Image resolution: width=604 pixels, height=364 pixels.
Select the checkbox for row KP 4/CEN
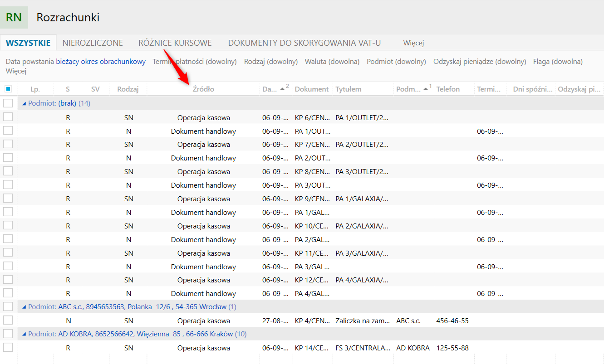tap(8, 320)
